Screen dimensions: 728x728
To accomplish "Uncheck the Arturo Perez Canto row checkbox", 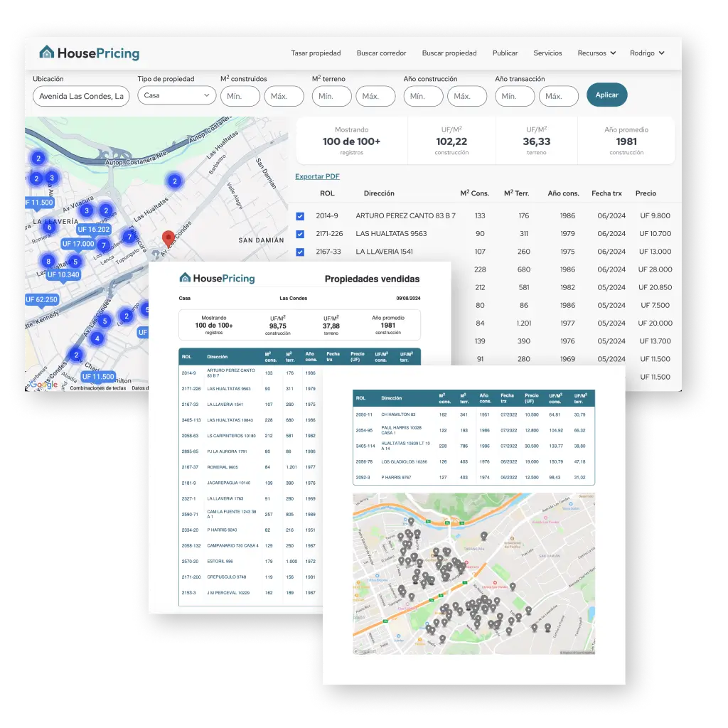I will tap(300, 216).
